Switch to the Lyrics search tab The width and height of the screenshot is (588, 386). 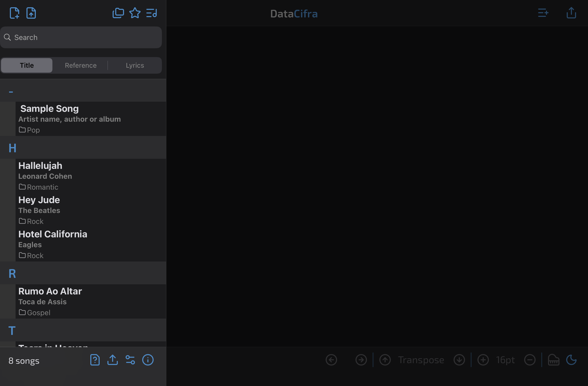click(135, 65)
